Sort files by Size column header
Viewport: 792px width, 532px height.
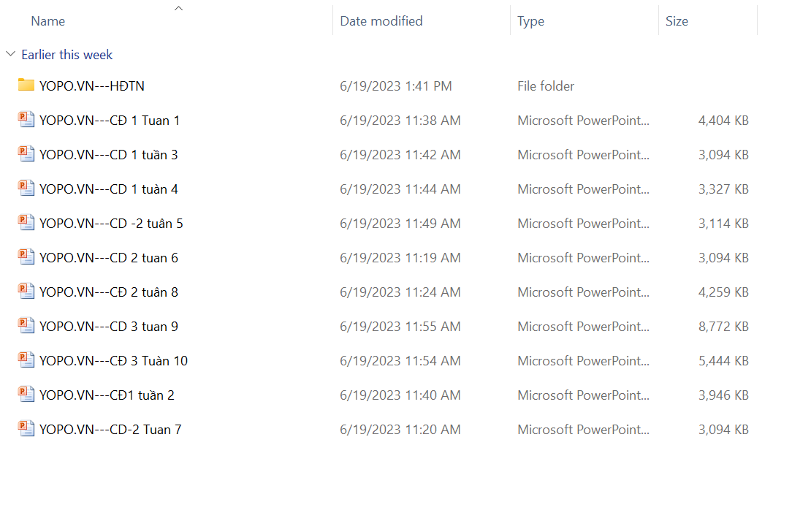(x=677, y=21)
